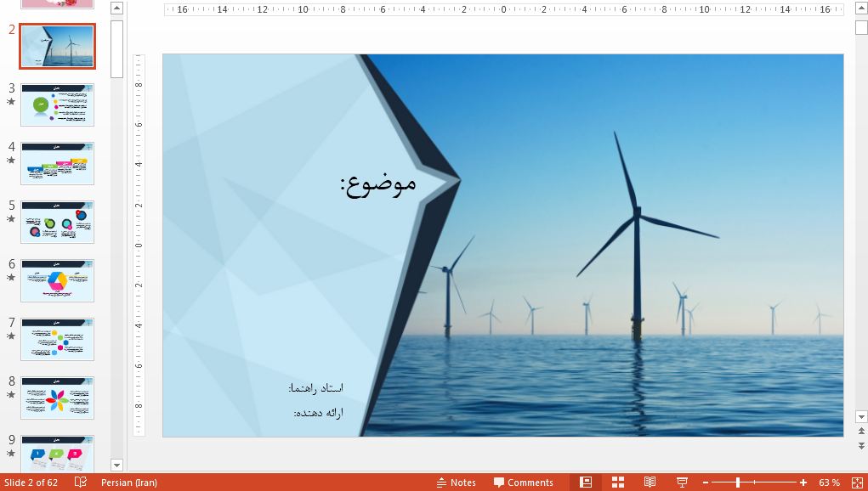868x491 pixels.
Task: Zoom out using the minus icon
Action: tap(706, 482)
